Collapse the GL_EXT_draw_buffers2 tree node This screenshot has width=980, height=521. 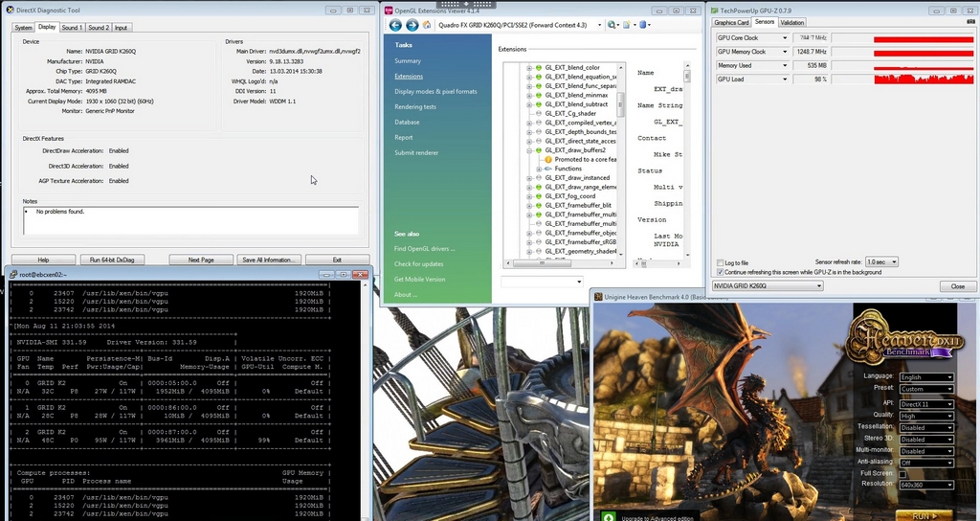528,150
